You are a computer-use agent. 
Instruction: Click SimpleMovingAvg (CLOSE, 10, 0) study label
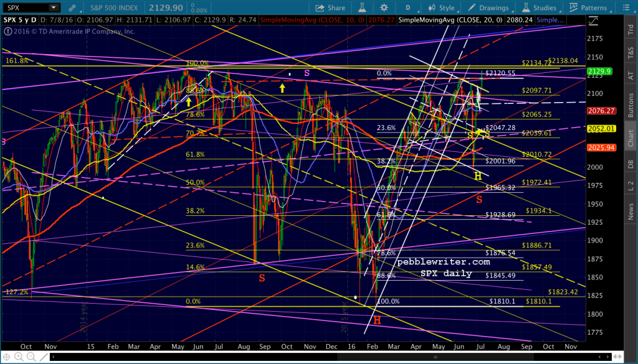click(313, 19)
